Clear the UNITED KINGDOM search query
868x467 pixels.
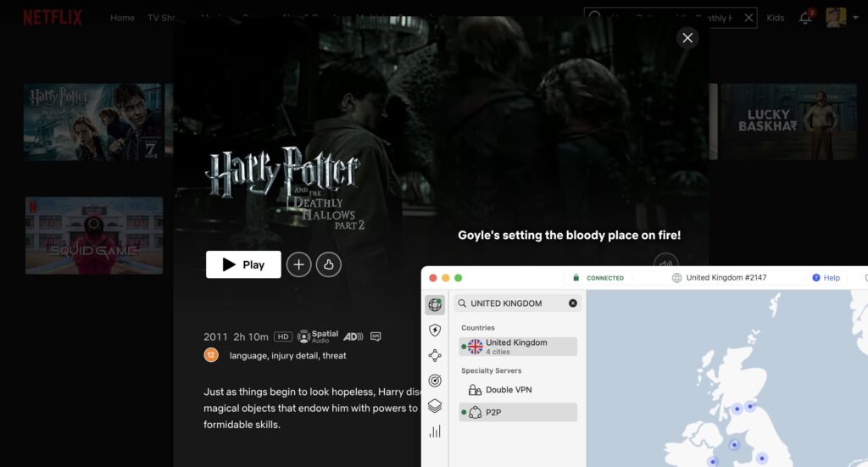573,303
